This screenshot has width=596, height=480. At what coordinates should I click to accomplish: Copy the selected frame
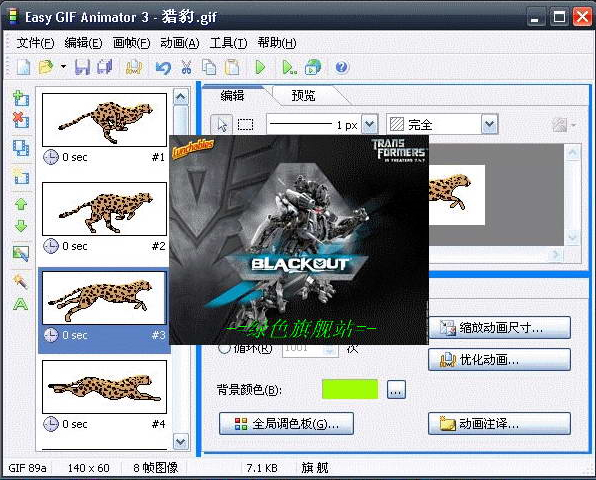click(209, 67)
